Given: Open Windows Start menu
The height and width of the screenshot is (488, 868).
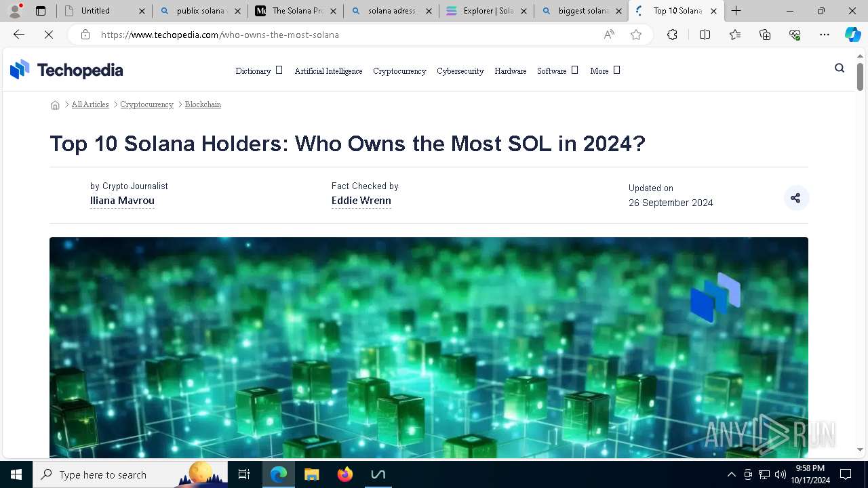Looking at the screenshot, I should point(16,474).
